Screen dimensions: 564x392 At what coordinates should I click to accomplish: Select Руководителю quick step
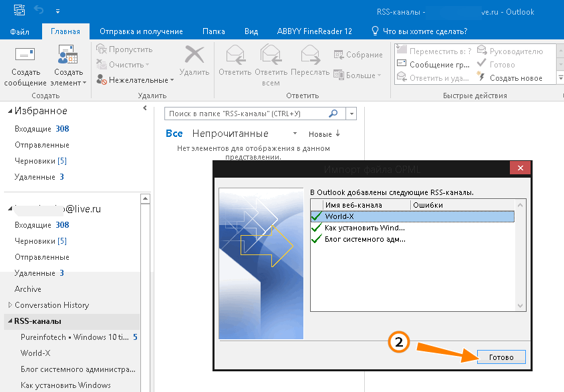tap(510, 51)
